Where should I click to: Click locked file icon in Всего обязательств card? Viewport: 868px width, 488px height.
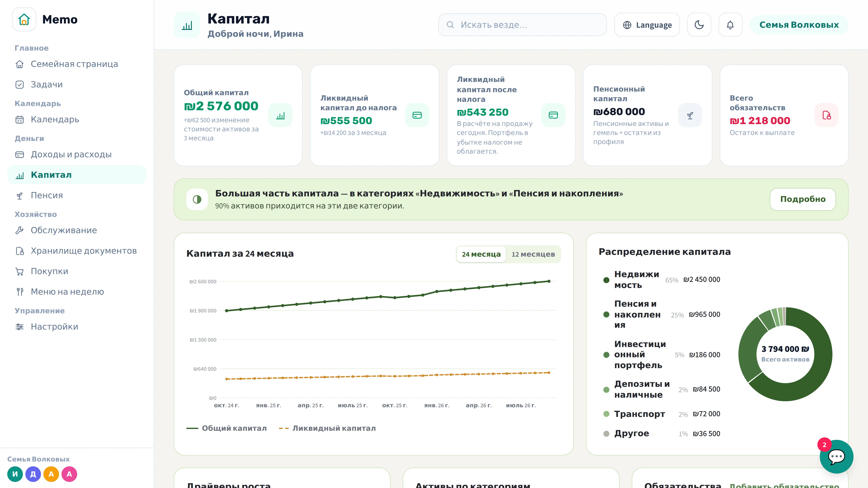pyautogui.click(x=827, y=115)
